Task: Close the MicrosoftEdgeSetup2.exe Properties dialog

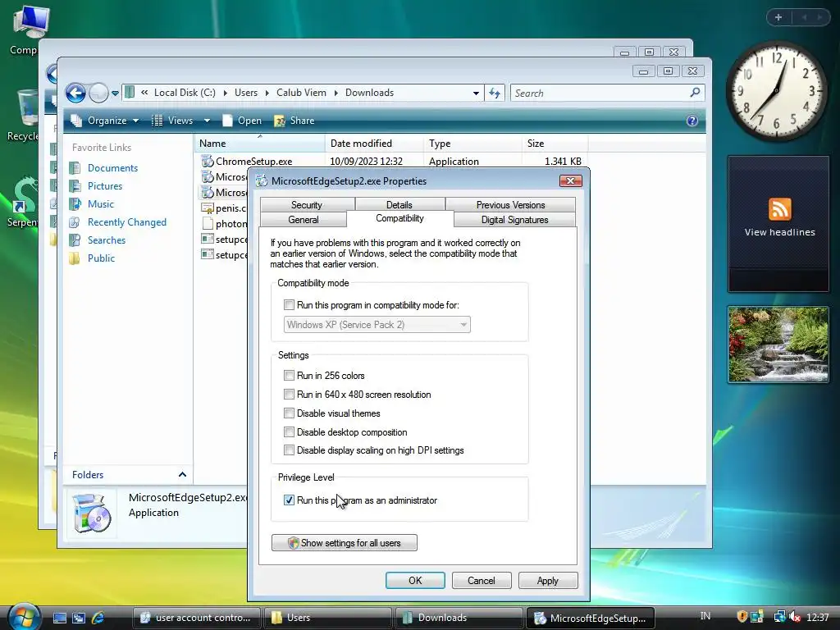Action: point(571,181)
